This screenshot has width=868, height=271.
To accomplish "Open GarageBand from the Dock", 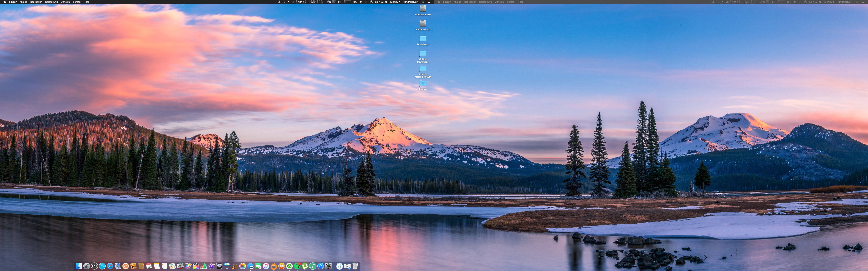I will (x=234, y=266).
